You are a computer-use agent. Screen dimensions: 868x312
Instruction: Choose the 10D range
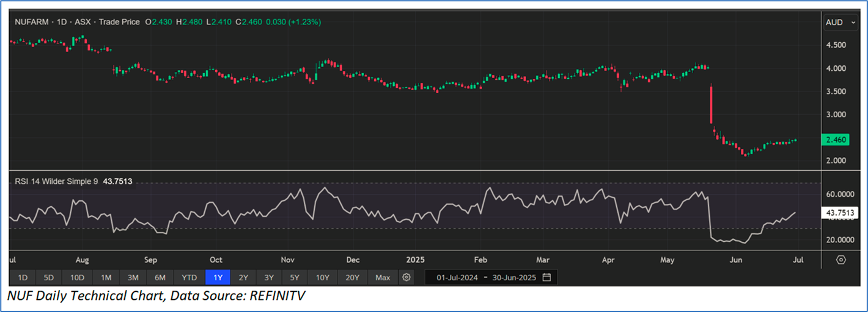(x=77, y=278)
